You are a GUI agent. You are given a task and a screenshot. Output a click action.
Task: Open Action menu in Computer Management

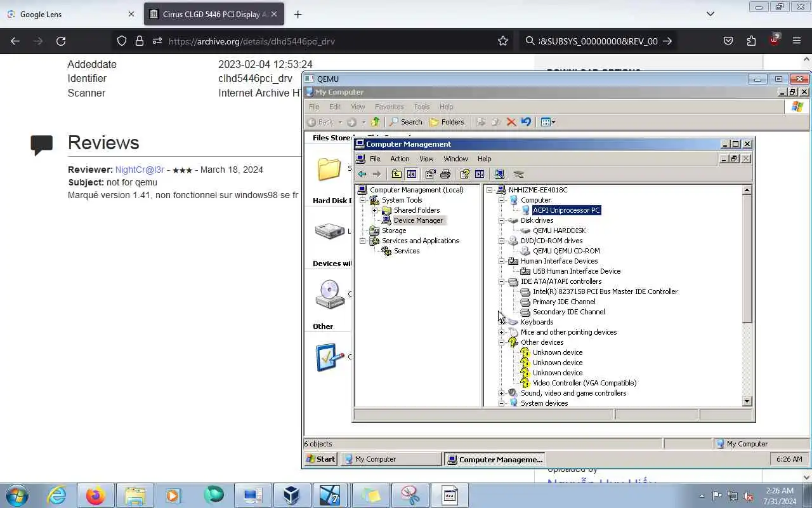pyautogui.click(x=400, y=159)
